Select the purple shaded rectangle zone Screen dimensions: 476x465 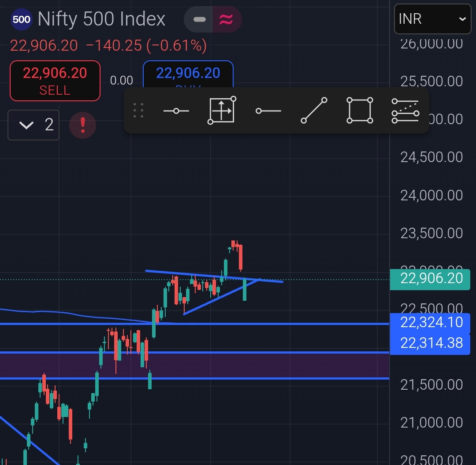(194, 365)
